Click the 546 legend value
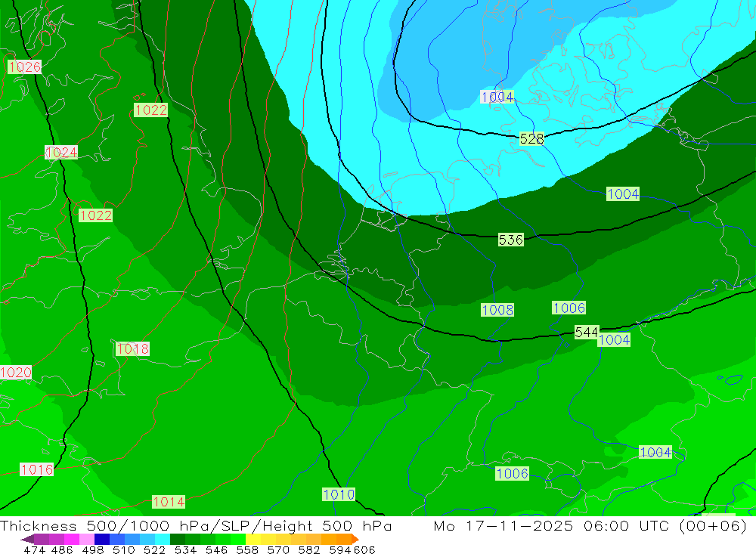 click(216, 549)
